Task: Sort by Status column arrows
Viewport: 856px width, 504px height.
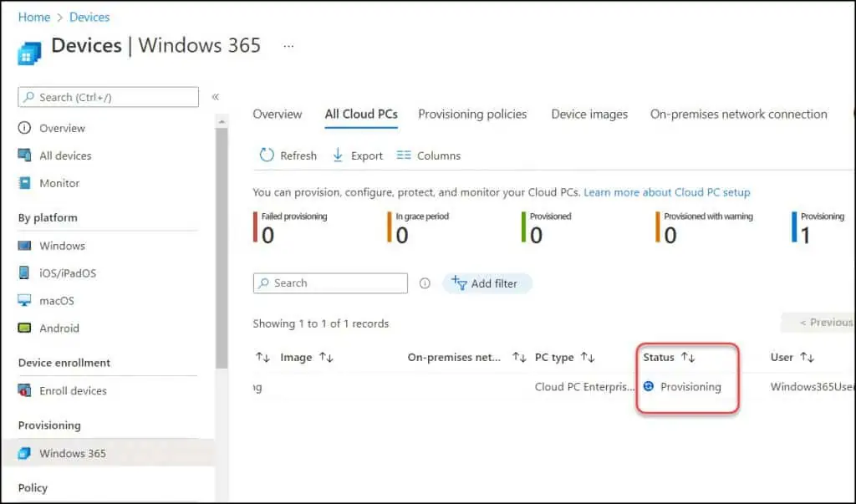Action: [688, 357]
